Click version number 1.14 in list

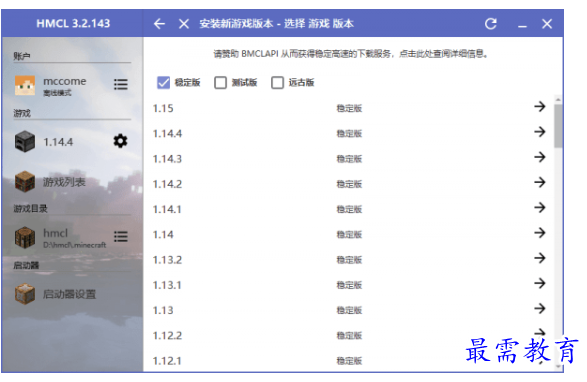163,235
